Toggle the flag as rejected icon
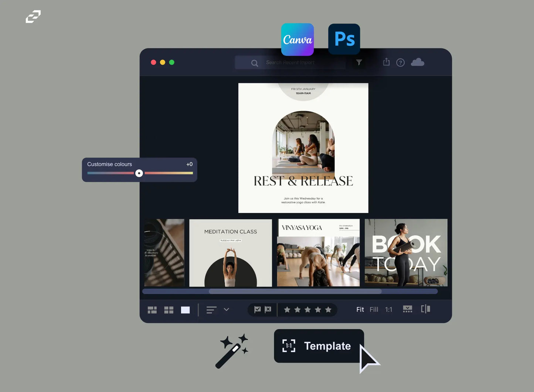Screen dimensions: 534x392 click(x=268, y=309)
